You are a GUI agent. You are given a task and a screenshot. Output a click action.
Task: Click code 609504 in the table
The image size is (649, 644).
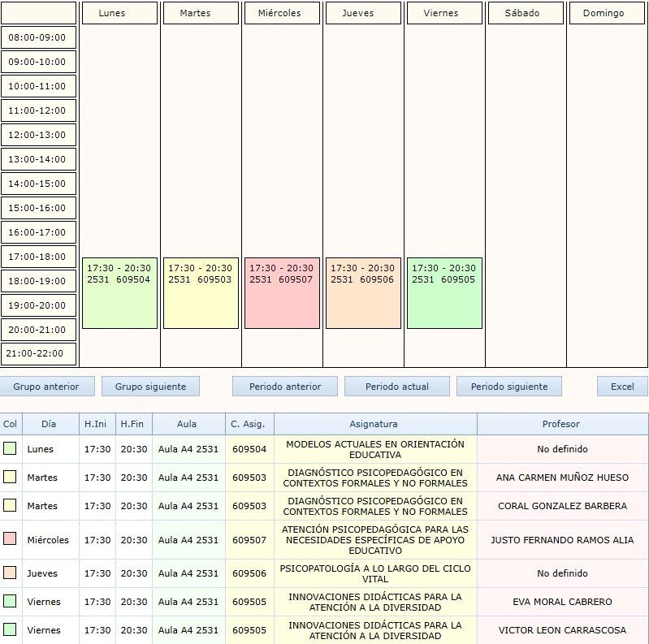pyautogui.click(x=249, y=449)
